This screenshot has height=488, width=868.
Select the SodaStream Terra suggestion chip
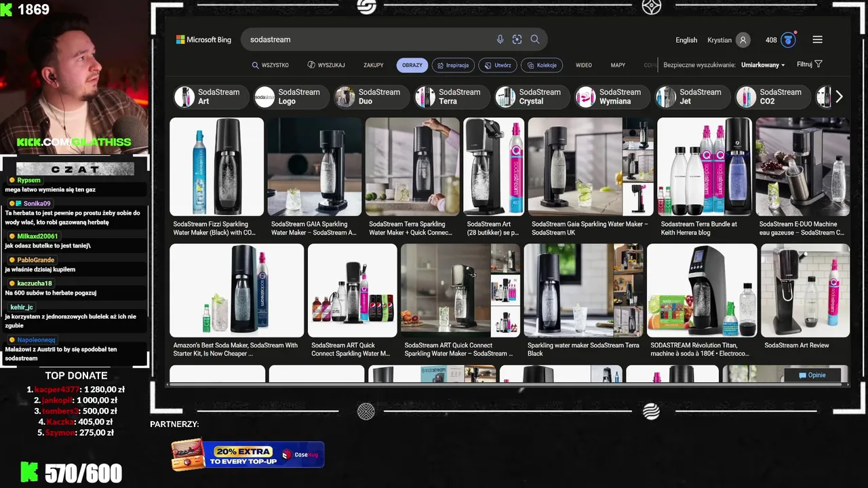pyautogui.click(x=451, y=97)
